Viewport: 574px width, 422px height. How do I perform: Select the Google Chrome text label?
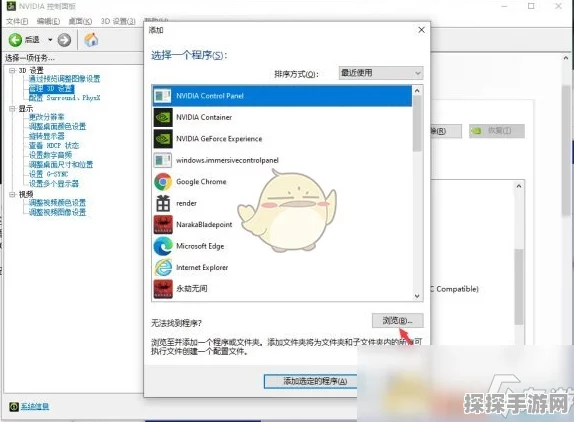201,182
